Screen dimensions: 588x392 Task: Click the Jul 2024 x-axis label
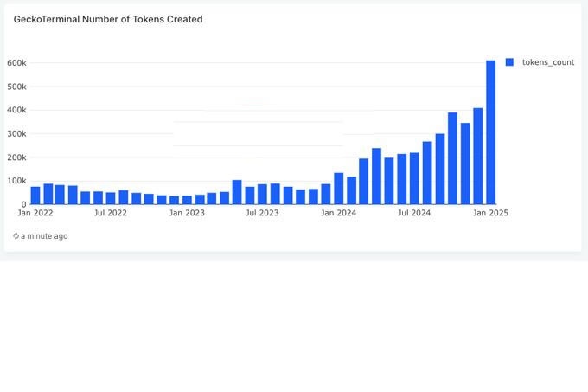pyautogui.click(x=414, y=213)
